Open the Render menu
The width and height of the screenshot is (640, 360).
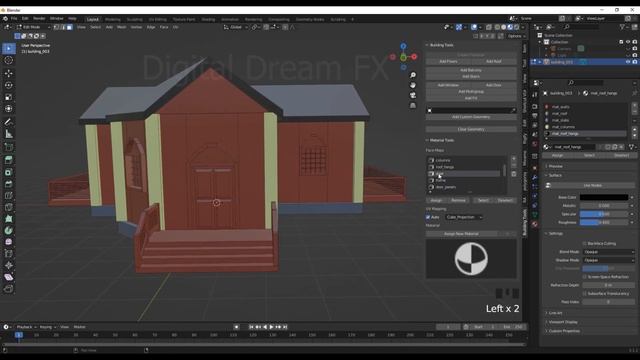(x=39, y=19)
